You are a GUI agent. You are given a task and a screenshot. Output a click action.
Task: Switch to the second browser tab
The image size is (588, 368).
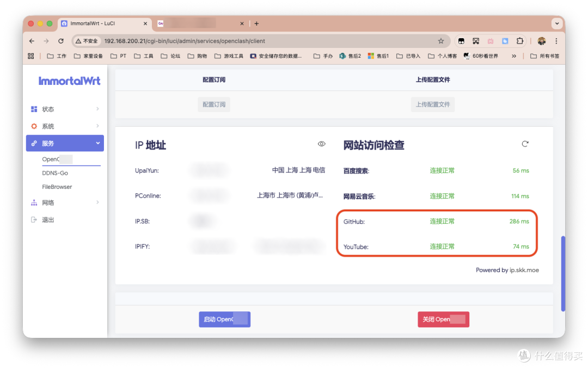pyautogui.click(x=200, y=23)
